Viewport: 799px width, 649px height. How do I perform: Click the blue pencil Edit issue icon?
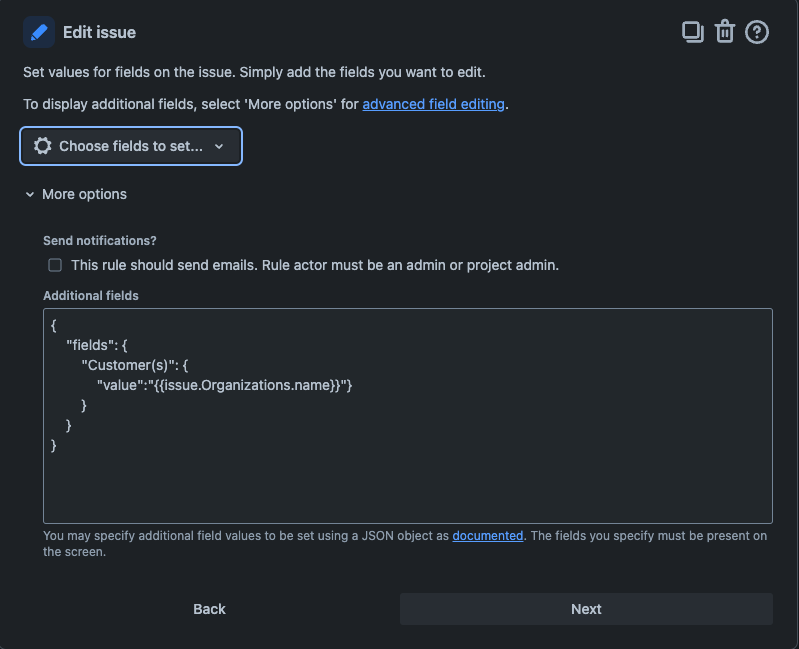[39, 32]
